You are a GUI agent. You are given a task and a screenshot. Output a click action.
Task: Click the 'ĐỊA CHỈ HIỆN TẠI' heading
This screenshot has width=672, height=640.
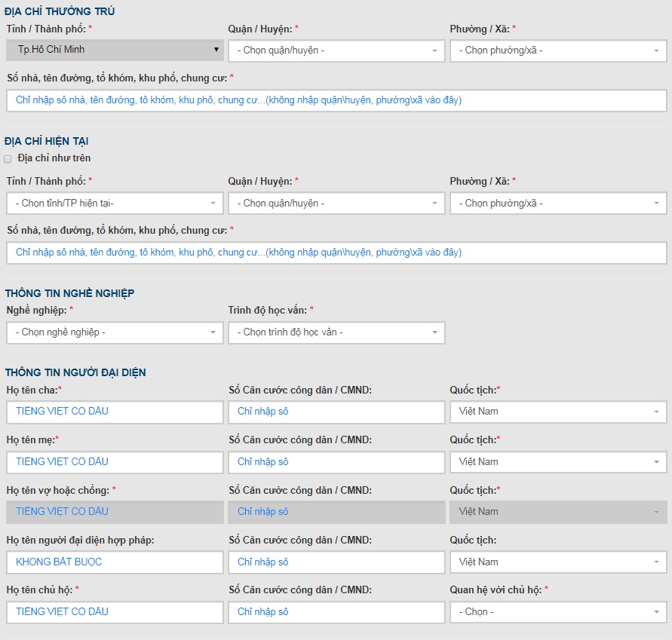[x=46, y=141]
